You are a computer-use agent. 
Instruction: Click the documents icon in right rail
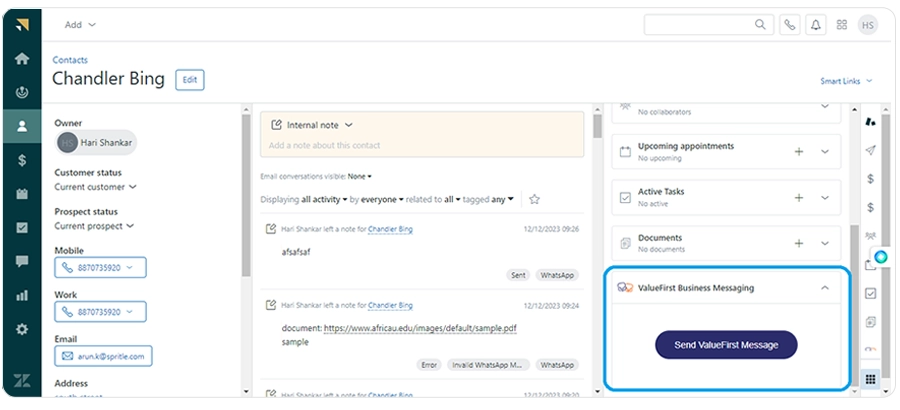(x=870, y=322)
